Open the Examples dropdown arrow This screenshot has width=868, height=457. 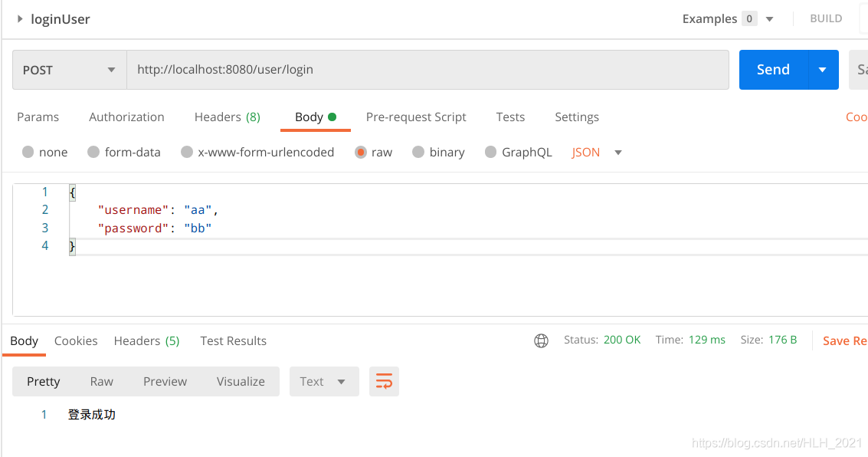pyautogui.click(x=769, y=19)
